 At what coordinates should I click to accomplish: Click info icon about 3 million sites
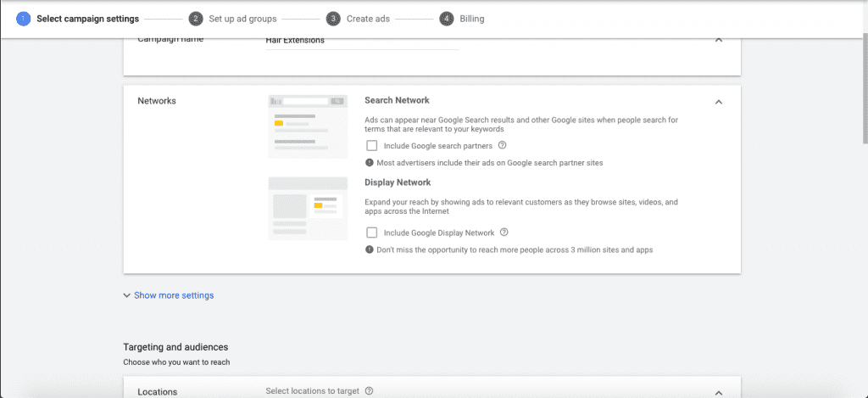(370, 249)
